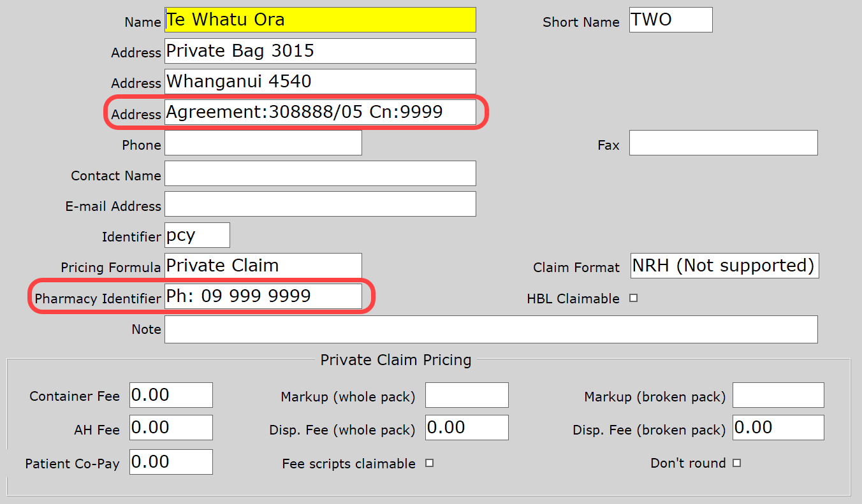This screenshot has width=862, height=504.
Task: Click the address field with Private Bag 3015
Action: [320, 51]
